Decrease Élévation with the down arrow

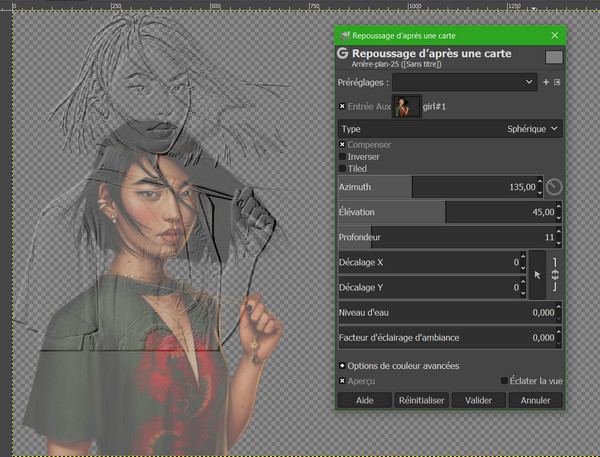pos(559,217)
